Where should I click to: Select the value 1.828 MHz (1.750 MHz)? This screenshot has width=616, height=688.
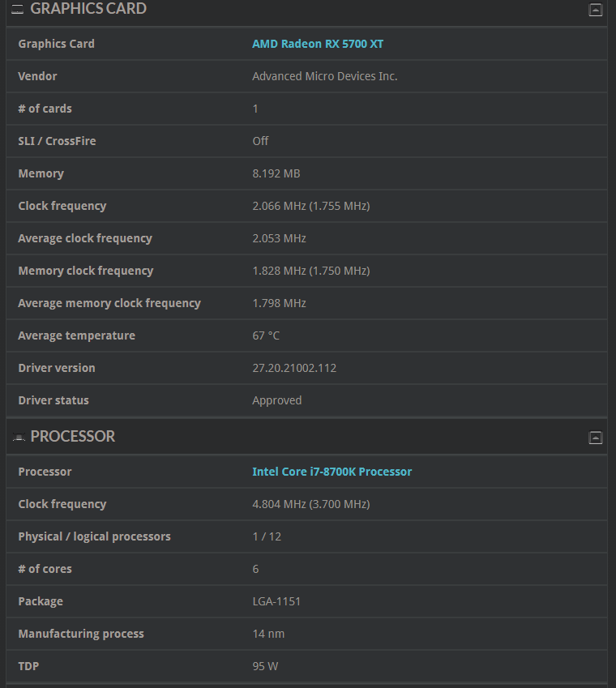(311, 271)
